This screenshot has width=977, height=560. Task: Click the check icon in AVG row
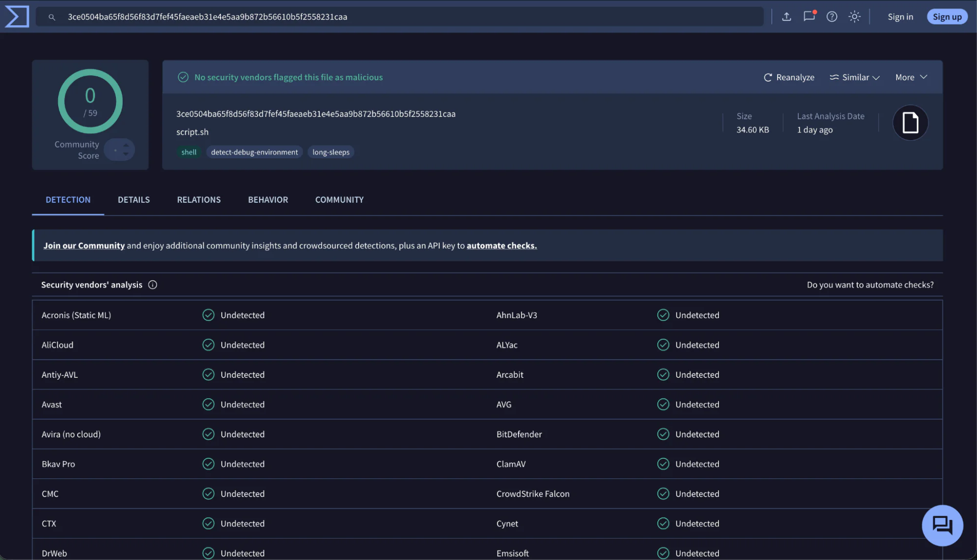pos(663,405)
